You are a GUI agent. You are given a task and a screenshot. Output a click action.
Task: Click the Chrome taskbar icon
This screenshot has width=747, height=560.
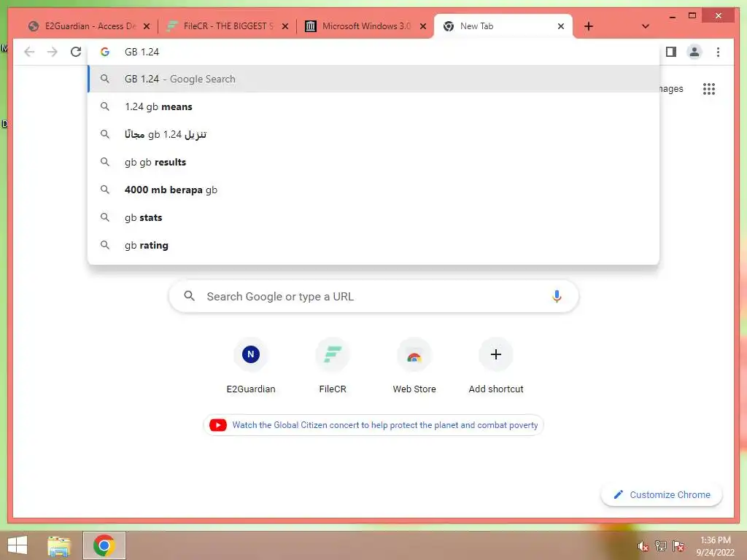point(104,545)
